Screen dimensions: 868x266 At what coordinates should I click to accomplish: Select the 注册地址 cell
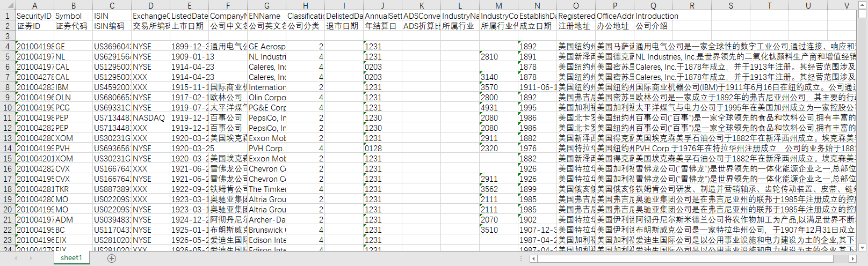(x=576, y=26)
